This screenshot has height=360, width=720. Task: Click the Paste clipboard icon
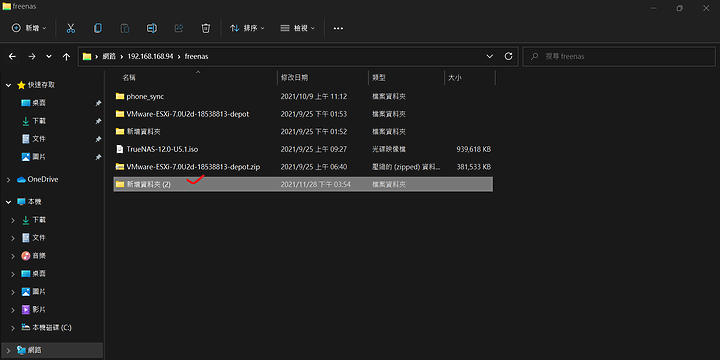pos(124,28)
